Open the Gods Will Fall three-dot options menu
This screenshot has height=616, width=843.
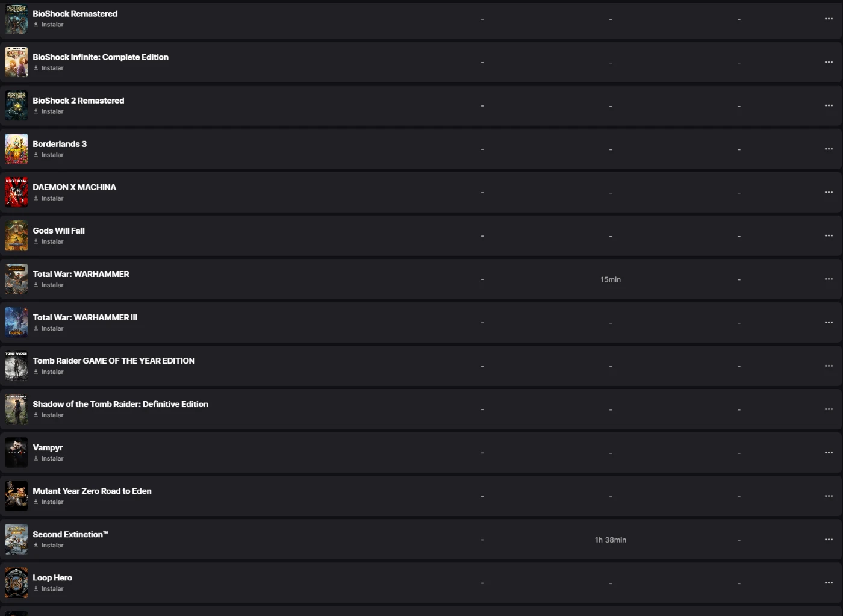coord(829,235)
